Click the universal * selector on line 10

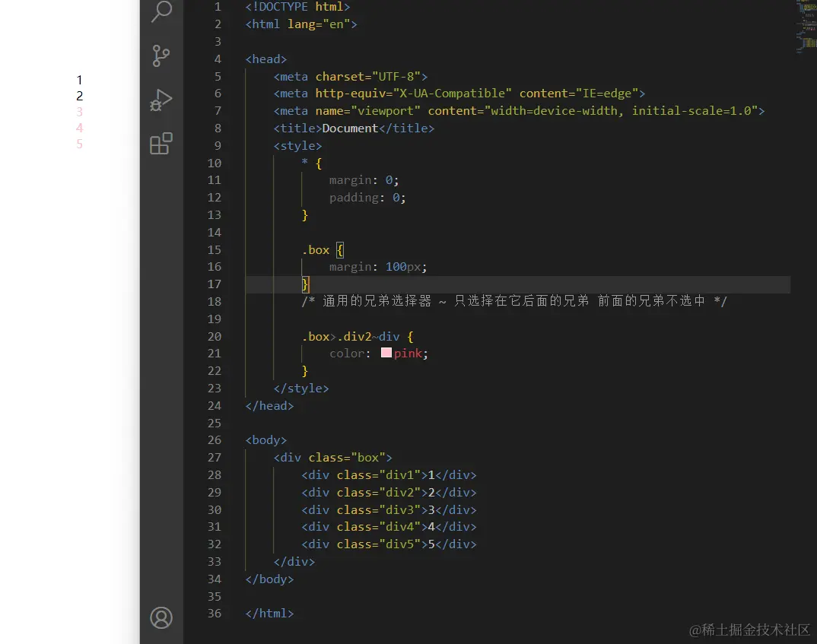(x=305, y=162)
